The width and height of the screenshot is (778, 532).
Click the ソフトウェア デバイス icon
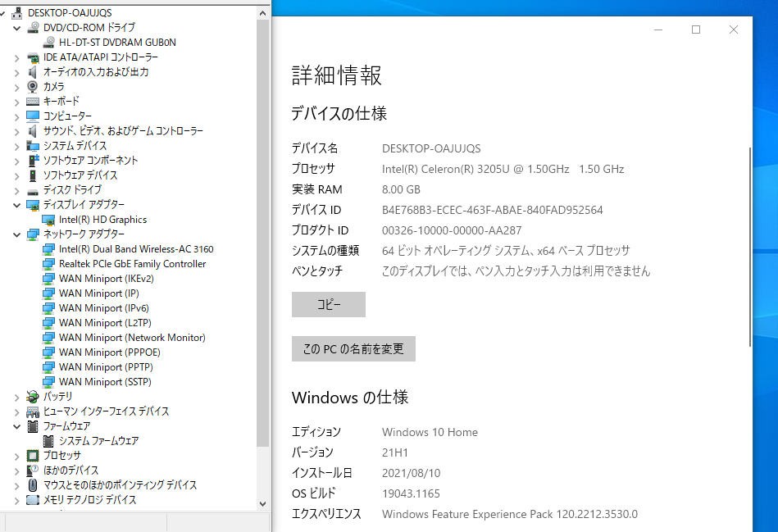pyautogui.click(x=33, y=175)
